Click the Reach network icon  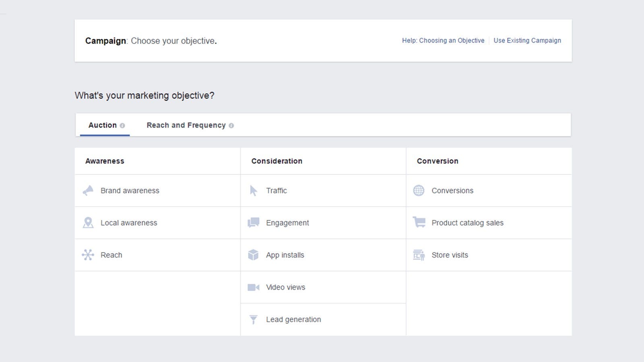tap(88, 255)
